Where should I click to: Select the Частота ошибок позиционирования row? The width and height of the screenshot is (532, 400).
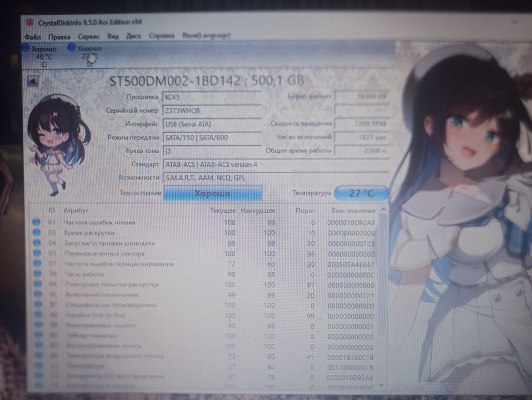[x=204, y=264]
